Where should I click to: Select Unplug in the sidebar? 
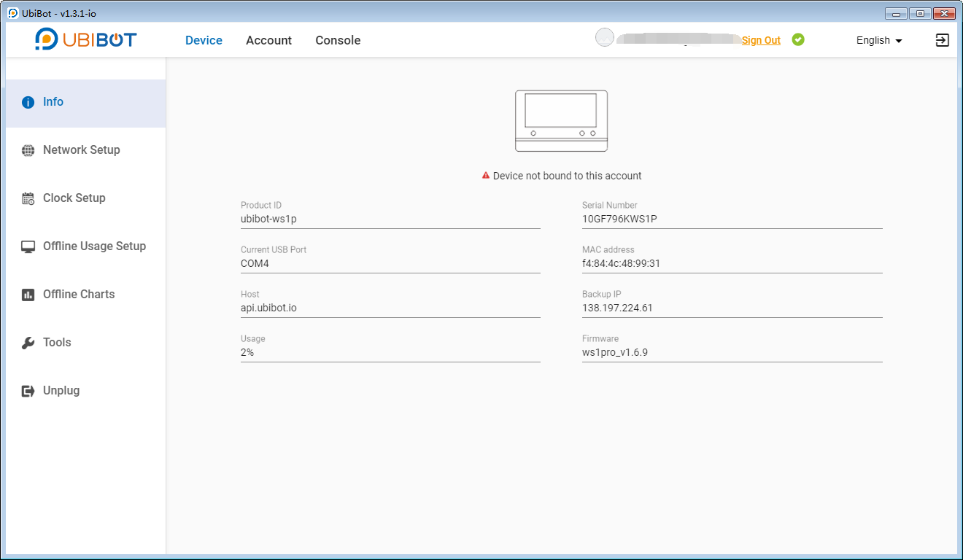click(85, 391)
